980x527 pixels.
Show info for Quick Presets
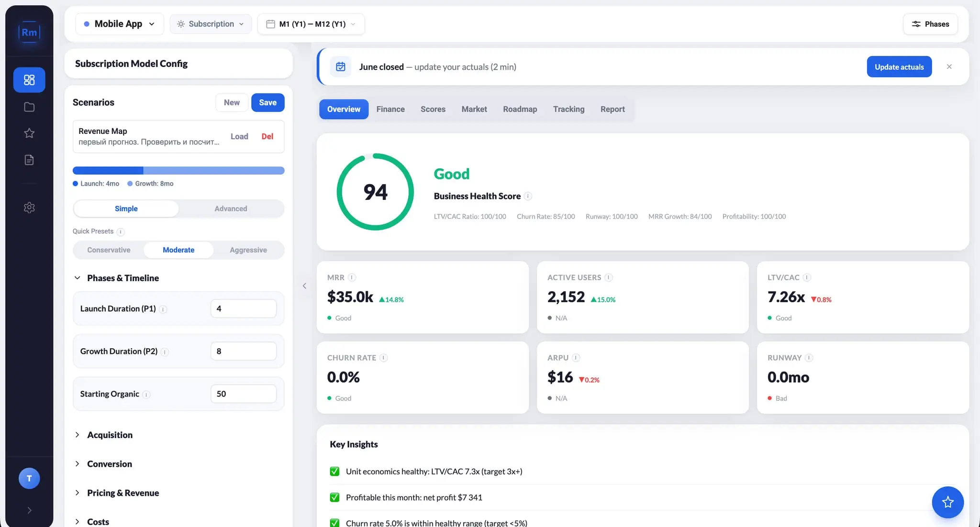121,232
